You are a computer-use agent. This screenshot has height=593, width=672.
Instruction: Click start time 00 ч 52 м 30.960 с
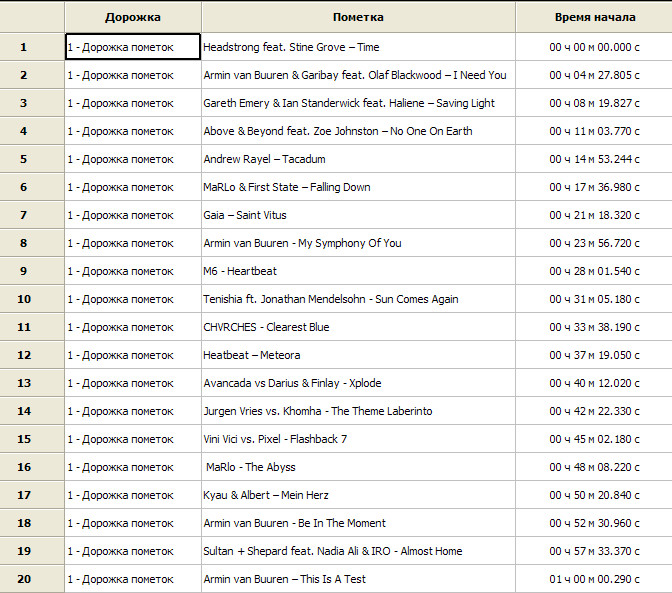coord(594,523)
